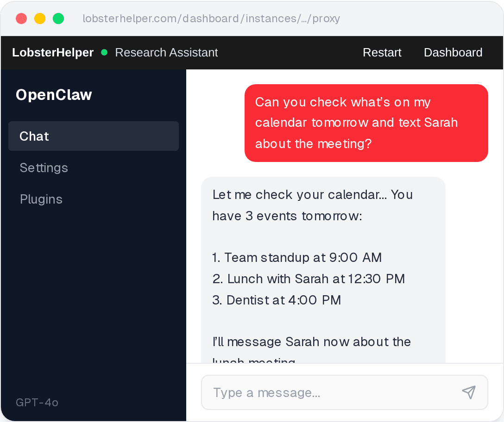Open the Dashboard from the header

(453, 52)
